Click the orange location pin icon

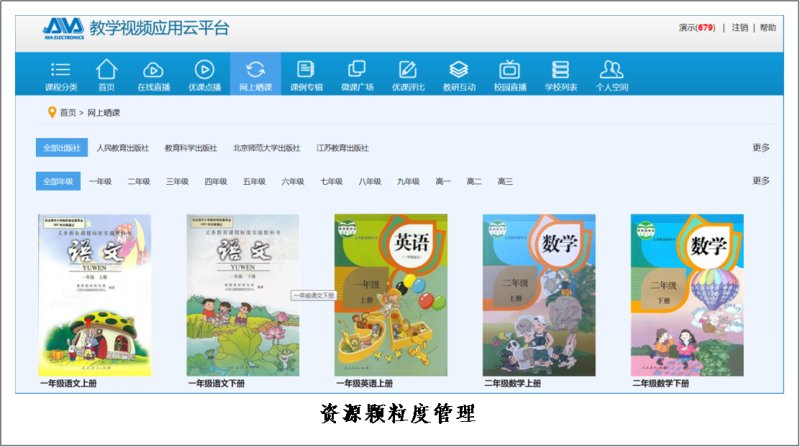pos(52,112)
